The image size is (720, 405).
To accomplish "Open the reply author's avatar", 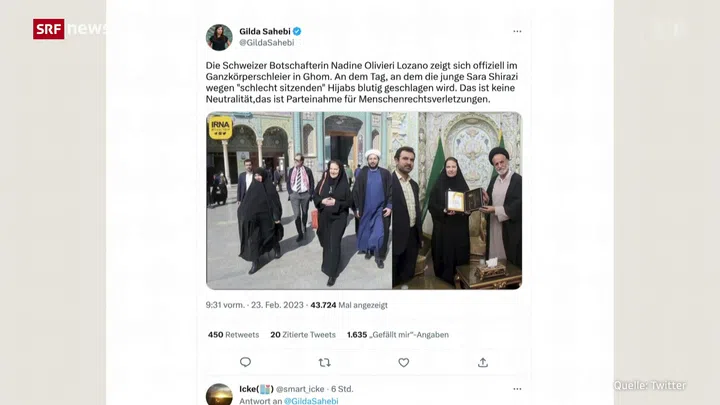I will coord(219,394).
